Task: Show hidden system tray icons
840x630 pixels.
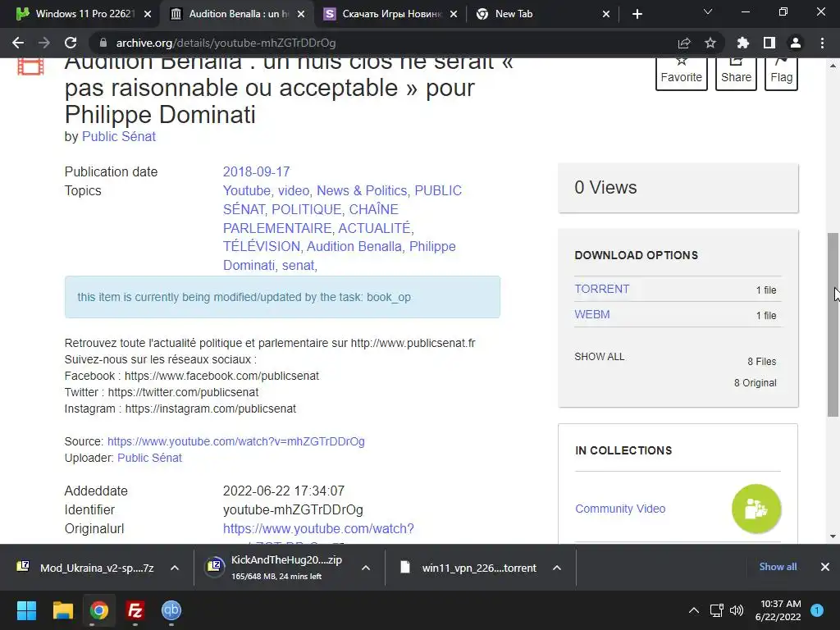Action: 694,610
